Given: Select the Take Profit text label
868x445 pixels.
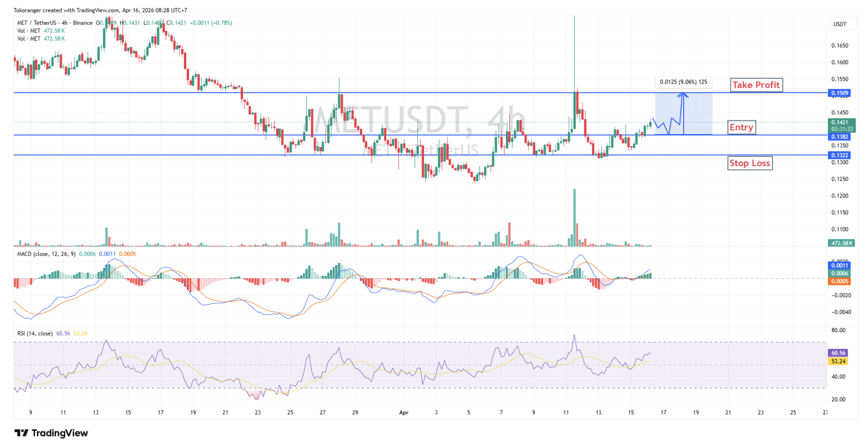Looking at the screenshot, I should pos(756,85).
